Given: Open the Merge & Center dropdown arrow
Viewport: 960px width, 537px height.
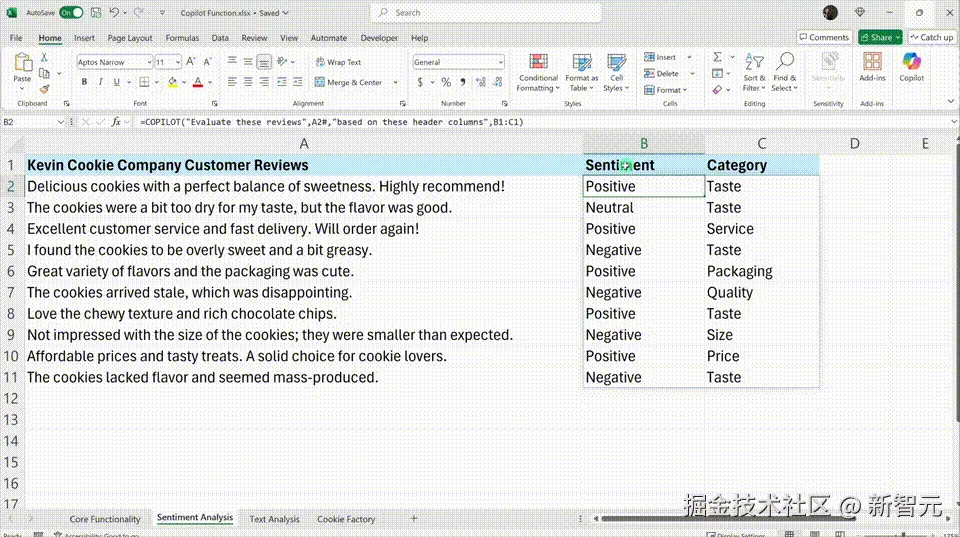Looking at the screenshot, I should (x=396, y=82).
